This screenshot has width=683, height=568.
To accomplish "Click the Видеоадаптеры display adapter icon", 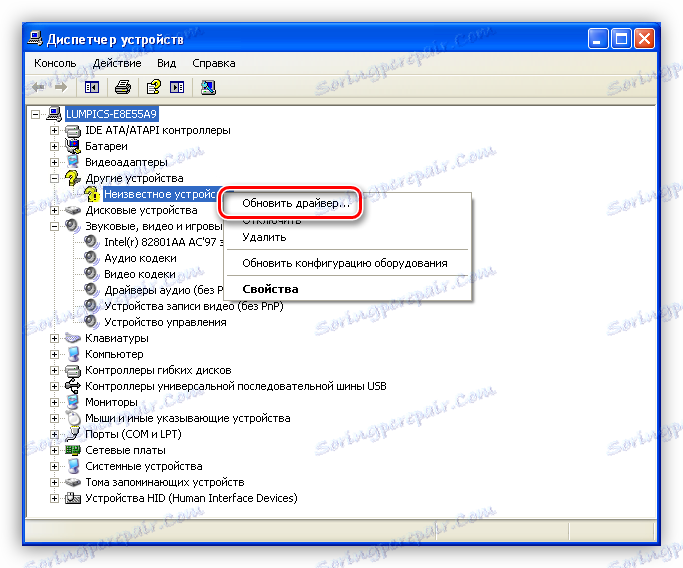I will tap(73, 162).
